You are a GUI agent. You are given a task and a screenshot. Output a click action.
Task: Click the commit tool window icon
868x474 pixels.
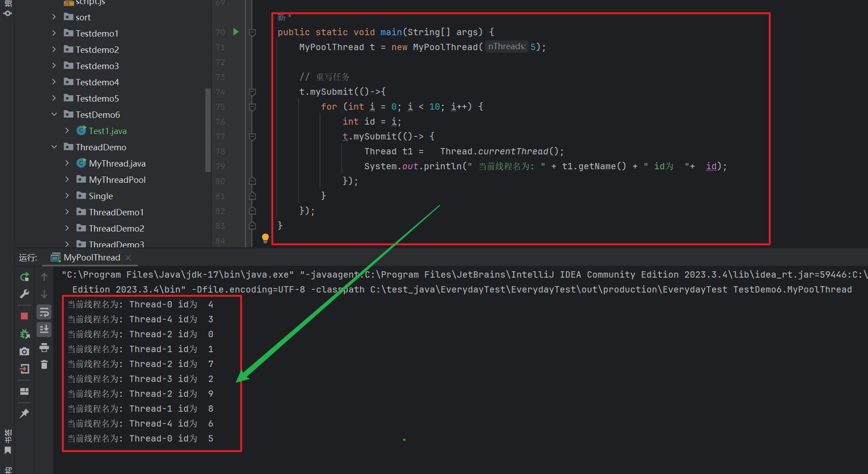[8, 14]
